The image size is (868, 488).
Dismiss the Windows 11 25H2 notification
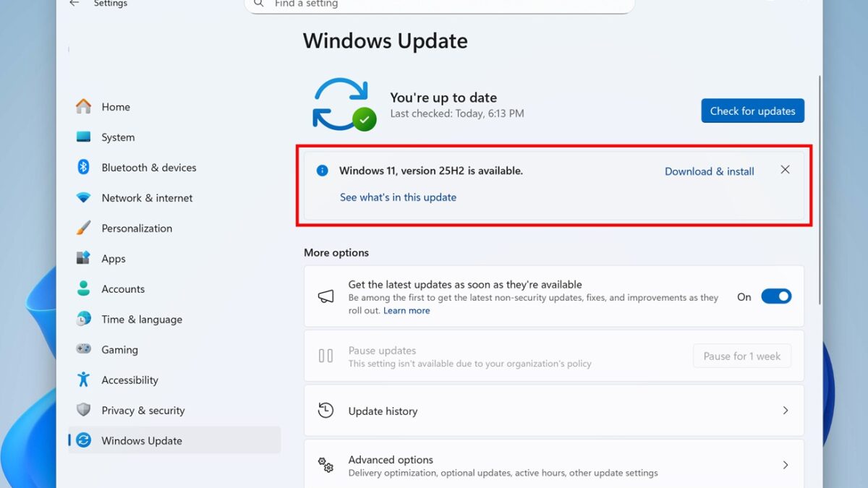tap(785, 170)
